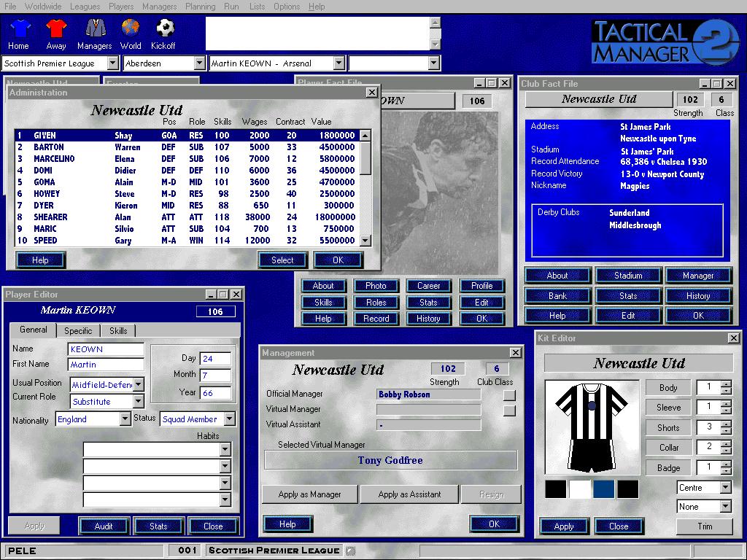Open the Current Role dropdown

[138, 402]
